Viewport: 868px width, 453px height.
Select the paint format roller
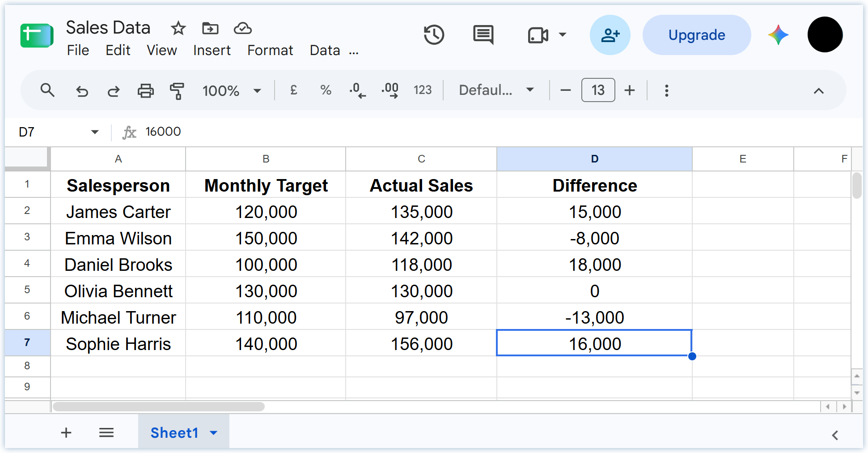click(x=177, y=91)
